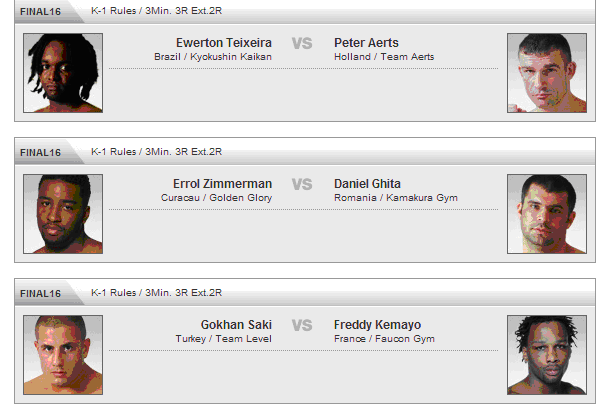Click the Brazil / Kyokushin Kaikan text
This screenshot has width=611, height=413.
213,57
